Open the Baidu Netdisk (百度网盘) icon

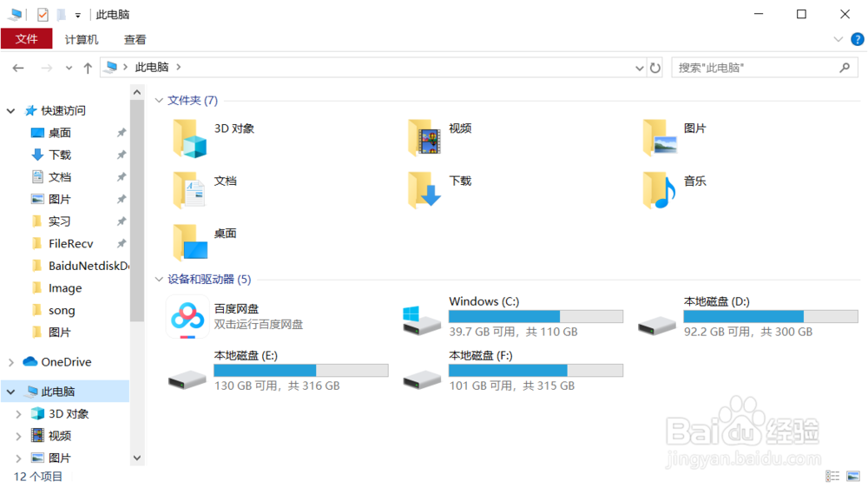point(187,317)
